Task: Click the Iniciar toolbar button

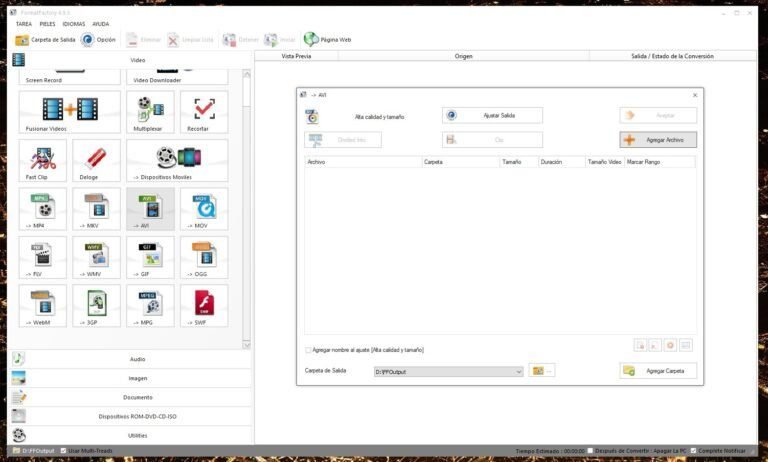Action: [x=280, y=40]
